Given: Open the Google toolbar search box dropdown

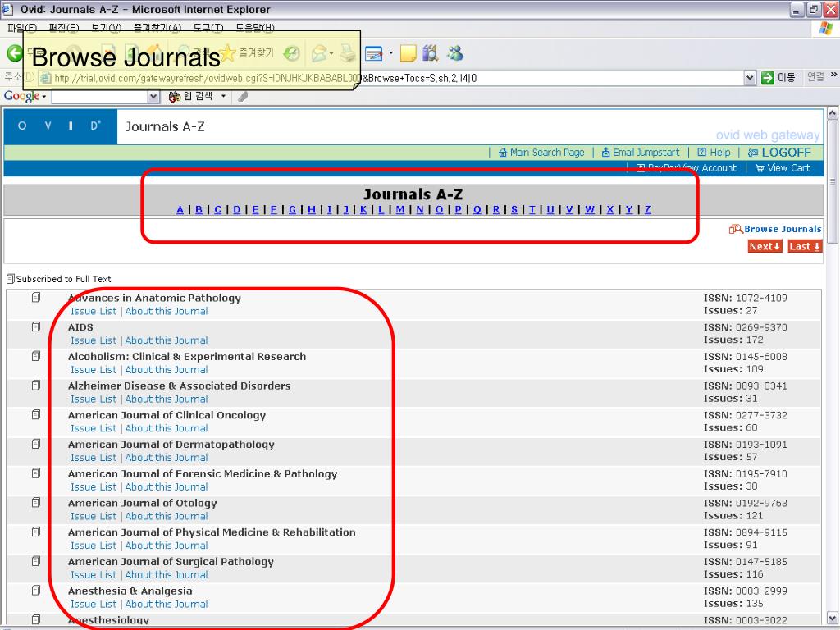Looking at the screenshot, I should click(x=153, y=97).
